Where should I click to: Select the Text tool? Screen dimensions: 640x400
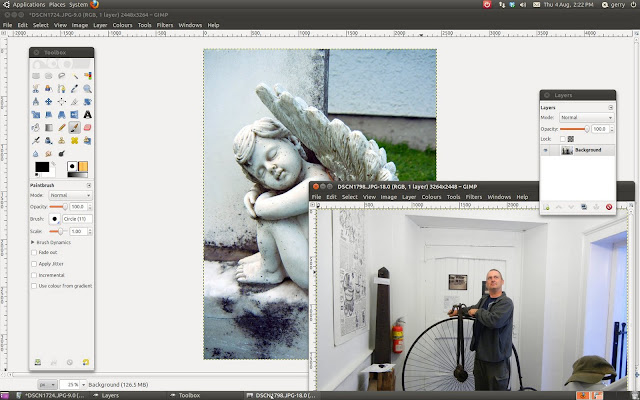tap(87, 115)
